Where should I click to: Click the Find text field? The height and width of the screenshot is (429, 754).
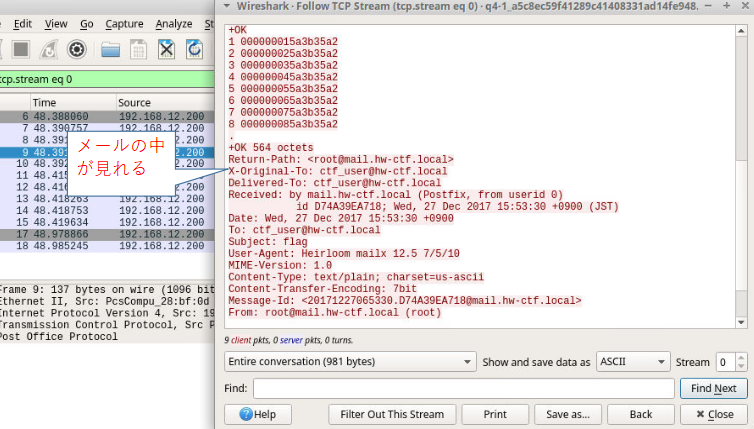tap(464, 388)
